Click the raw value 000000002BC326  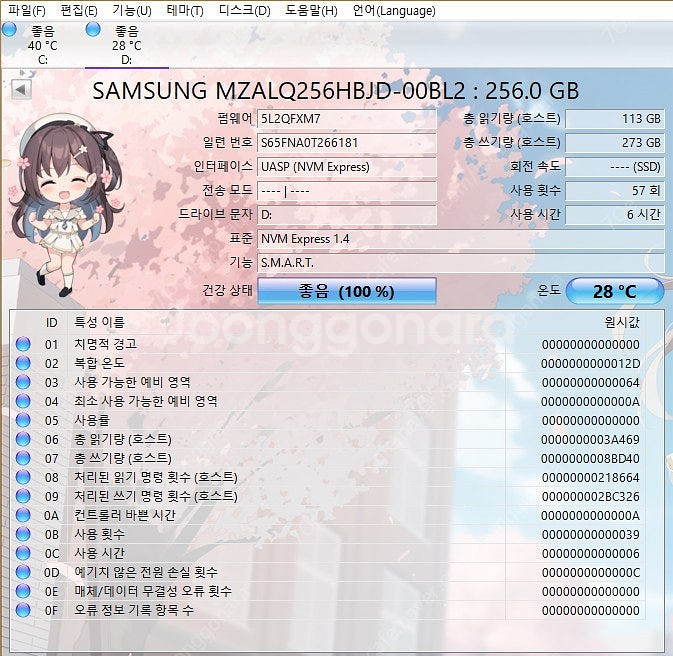[x=591, y=496]
